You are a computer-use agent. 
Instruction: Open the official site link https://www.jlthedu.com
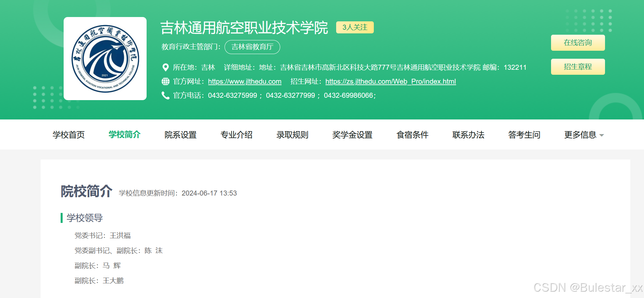(245, 81)
